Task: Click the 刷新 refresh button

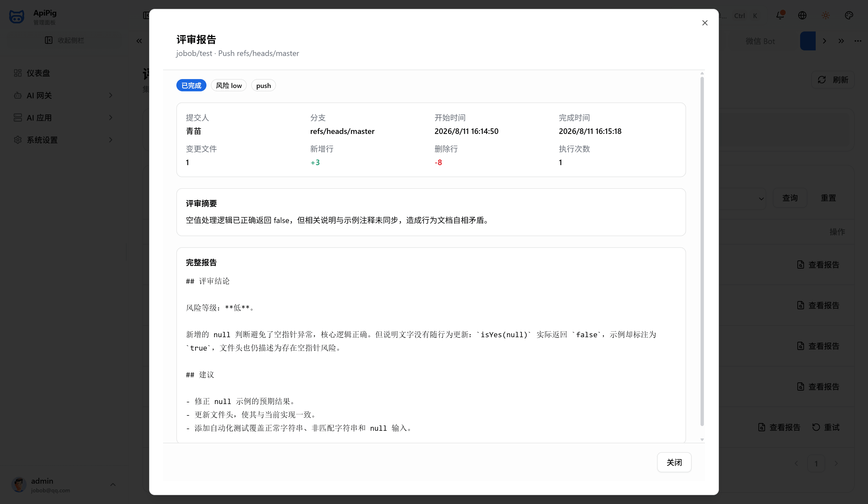Action: (x=832, y=80)
